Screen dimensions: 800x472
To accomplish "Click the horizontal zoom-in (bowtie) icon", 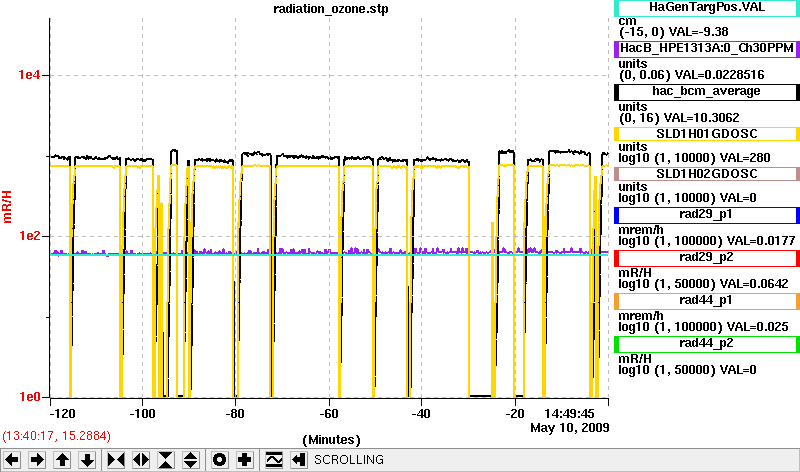I will [116, 460].
